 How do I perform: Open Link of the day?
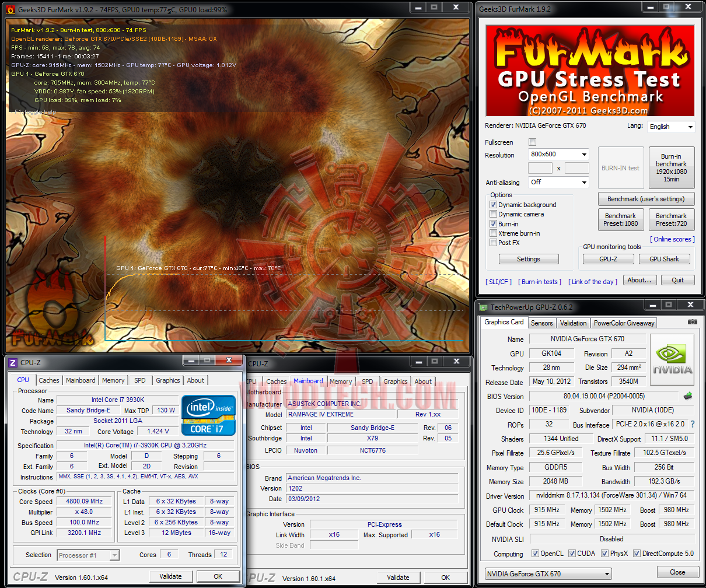click(592, 282)
